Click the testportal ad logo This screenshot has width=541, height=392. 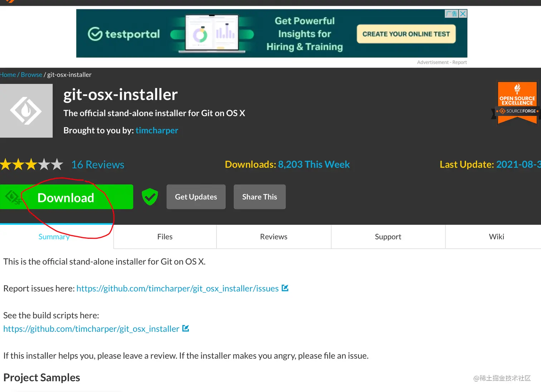point(124,34)
